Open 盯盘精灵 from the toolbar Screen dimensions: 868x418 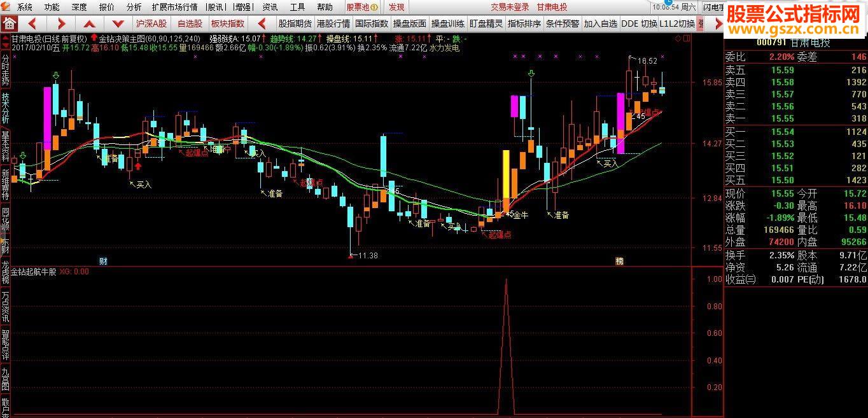[486, 24]
